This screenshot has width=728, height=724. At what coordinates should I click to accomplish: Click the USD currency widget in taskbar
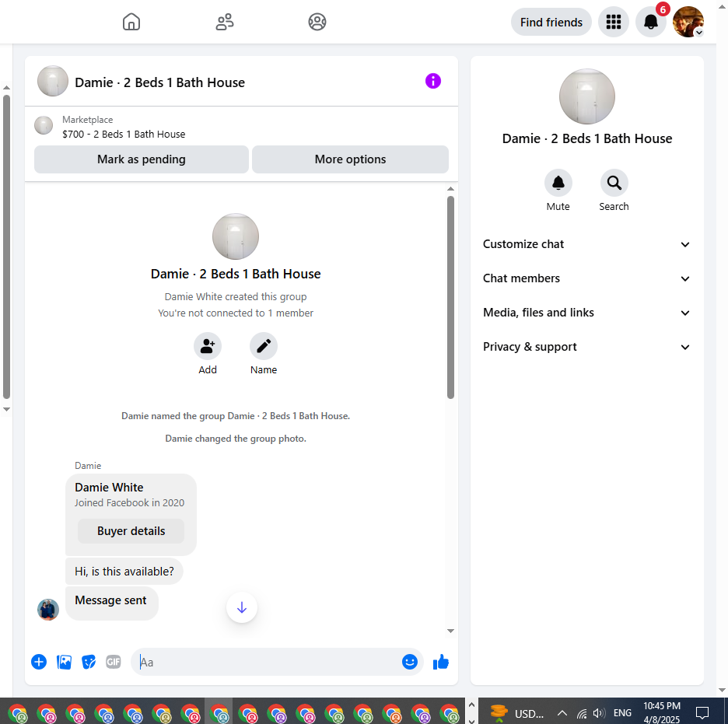(516, 713)
